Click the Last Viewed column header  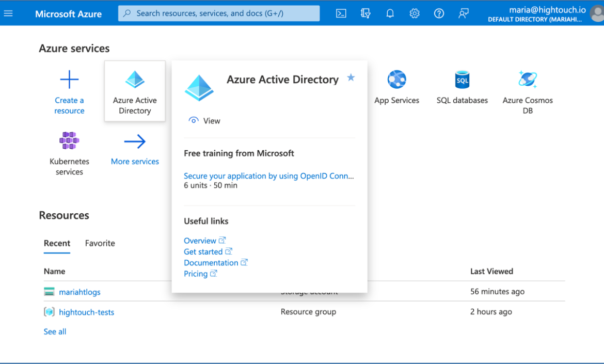[x=491, y=271]
